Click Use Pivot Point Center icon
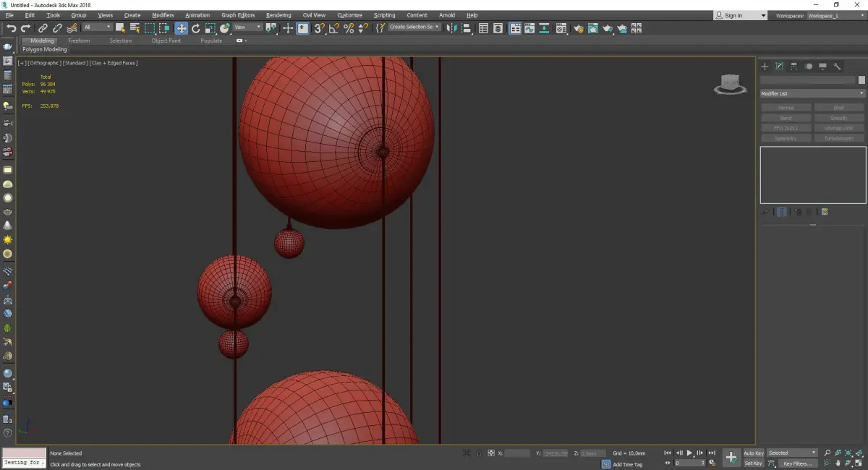The width and height of the screenshot is (868, 470). coord(271,28)
